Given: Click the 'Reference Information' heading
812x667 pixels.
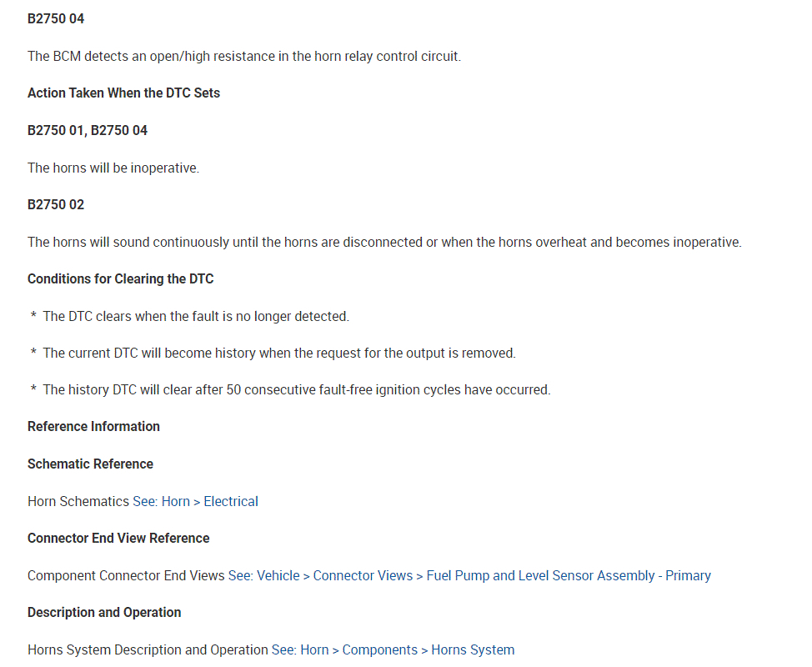Looking at the screenshot, I should [93, 426].
